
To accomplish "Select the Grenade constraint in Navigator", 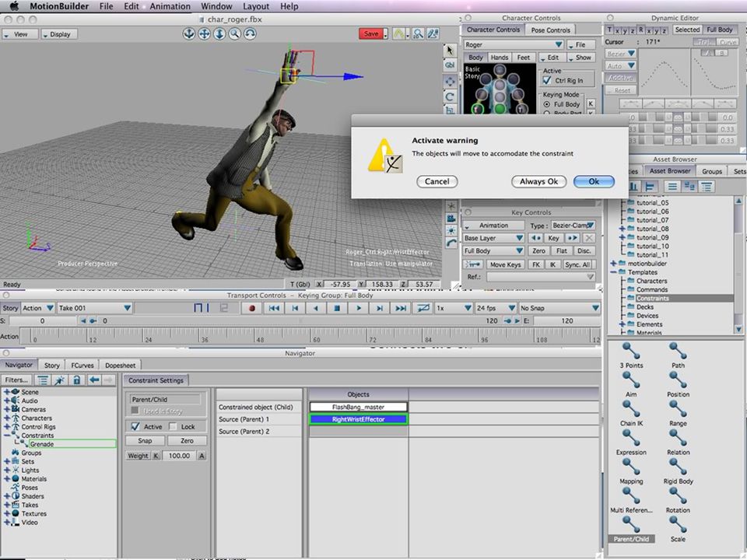I will click(41, 444).
